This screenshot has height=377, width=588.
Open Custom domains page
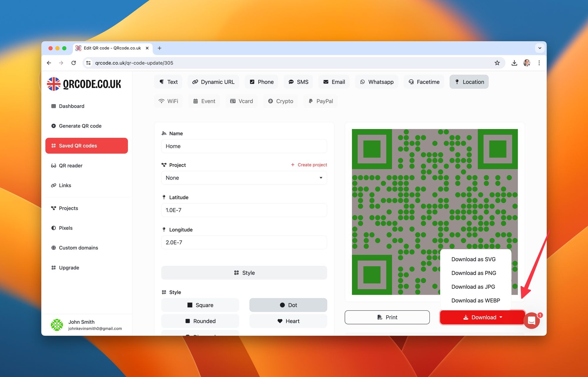click(87, 248)
